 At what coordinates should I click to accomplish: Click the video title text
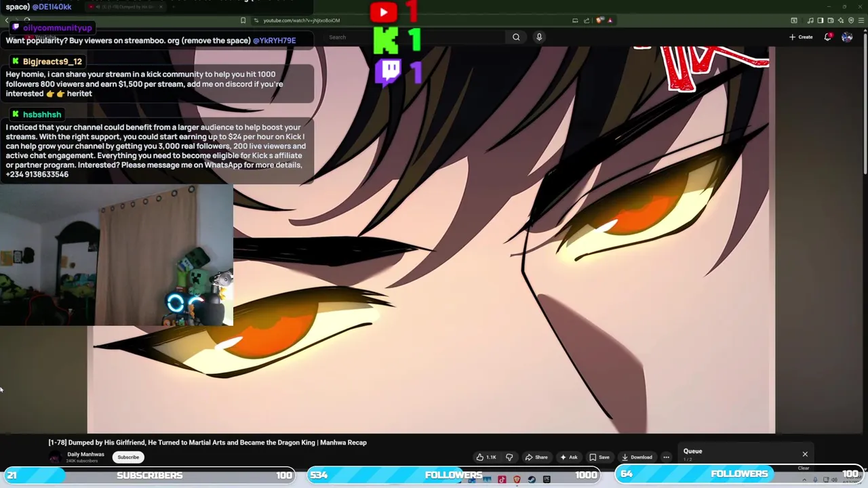point(208,443)
